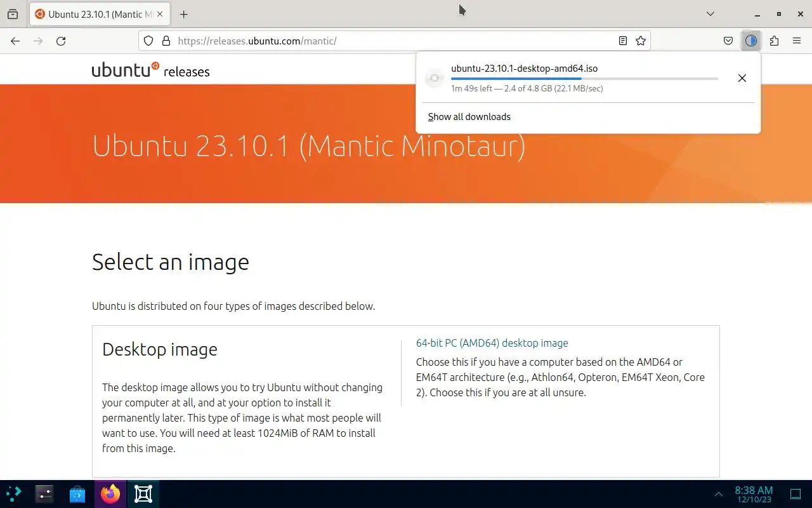812x508 pixels.
Task: Click the ubuntu releases logo
Action: pyautogui.click(x=150, y=69)
